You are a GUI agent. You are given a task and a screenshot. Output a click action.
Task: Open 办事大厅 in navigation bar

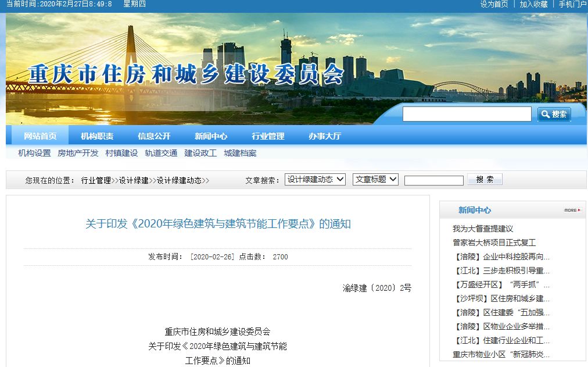point(325,136)
